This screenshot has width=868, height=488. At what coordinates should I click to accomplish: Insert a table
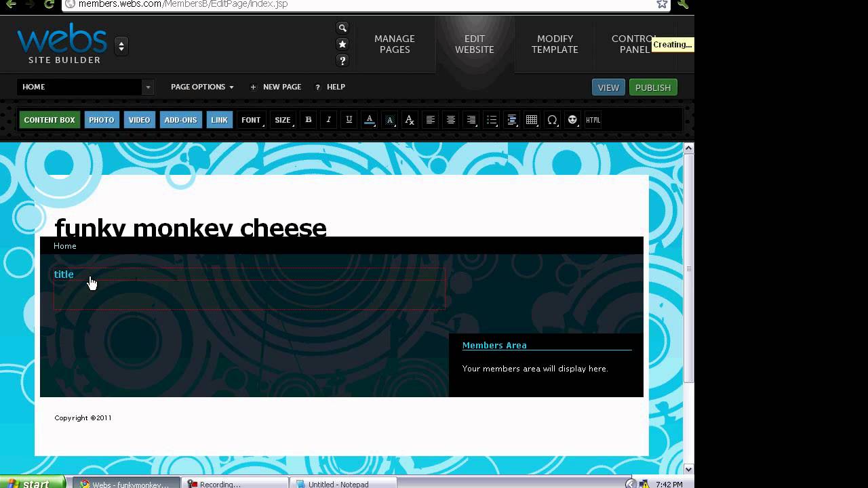click(x=532, y=120)
